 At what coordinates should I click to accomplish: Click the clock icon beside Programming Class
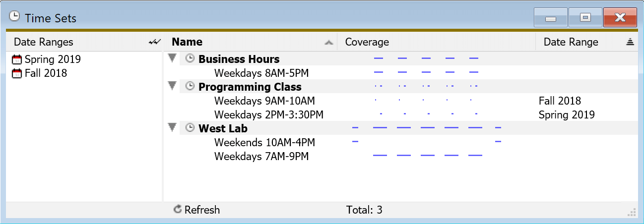click(190, 87)
